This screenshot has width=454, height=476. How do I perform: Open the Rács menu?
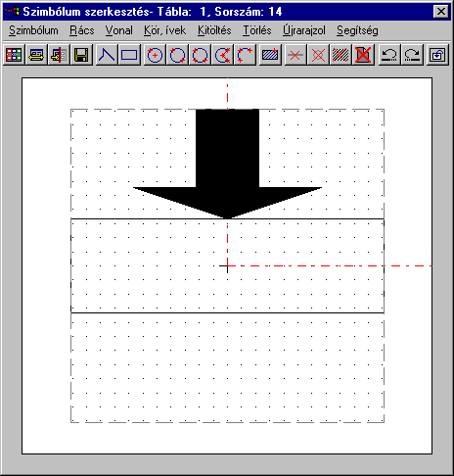(82, 30)
